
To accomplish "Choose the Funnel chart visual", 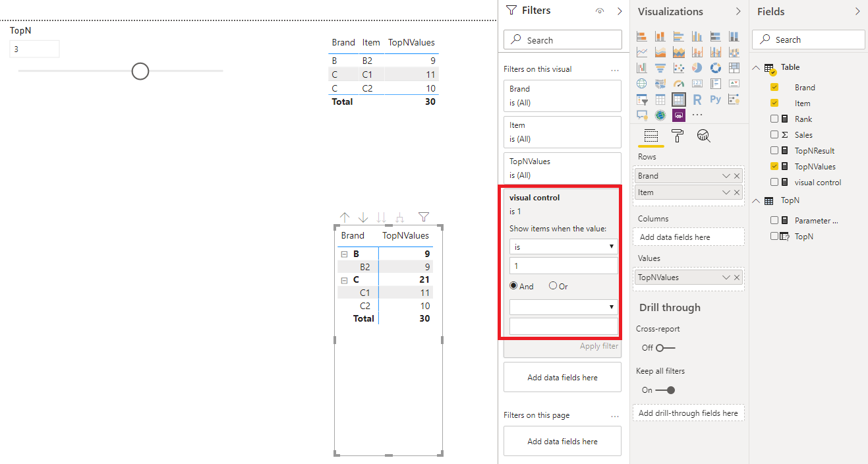I will (x=660, y=68).
